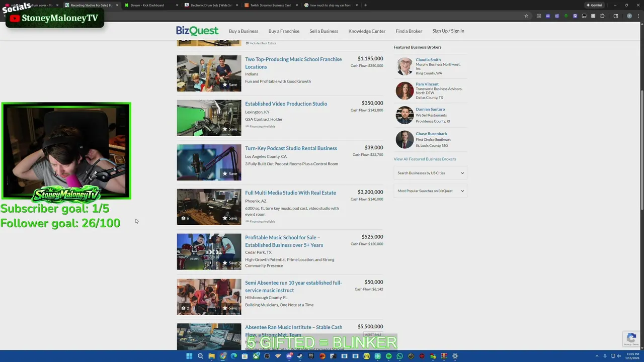This screenshot has width=644, height=362.
Task: Open Microsoft Store taskbar icon
Action: coord(245,356)
